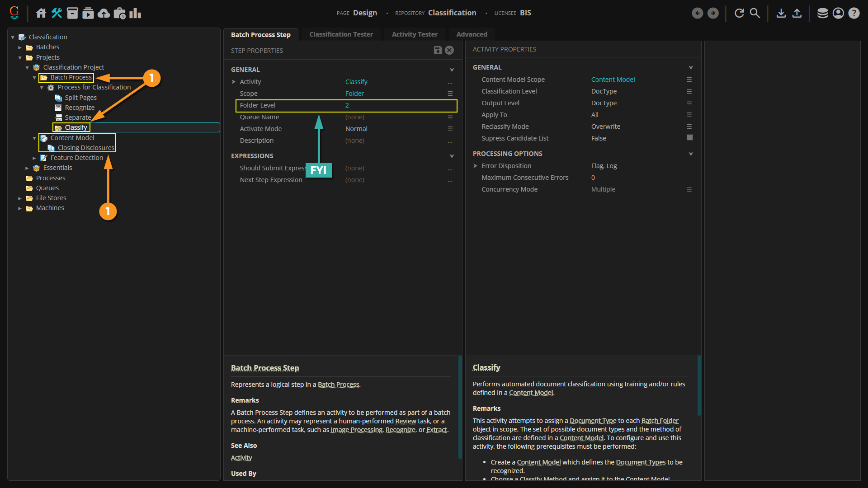Click the refresh icon in the toolbar
This screenshot has height=488, width=868.
click(739, 13)
